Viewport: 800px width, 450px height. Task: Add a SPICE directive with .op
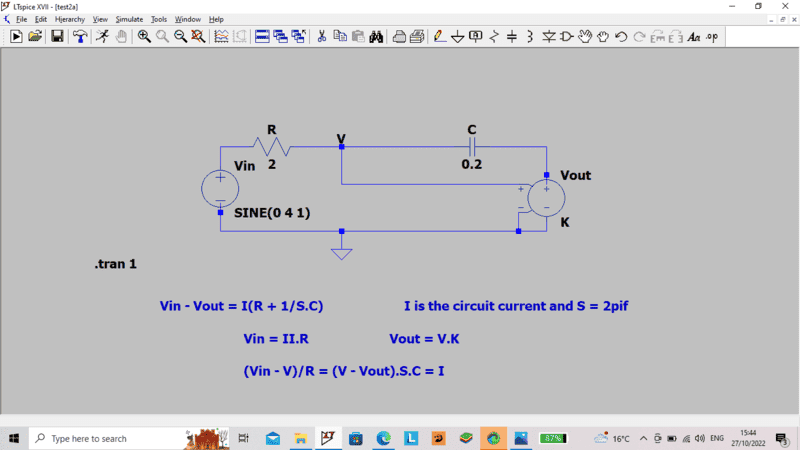(x=712, y=37)
